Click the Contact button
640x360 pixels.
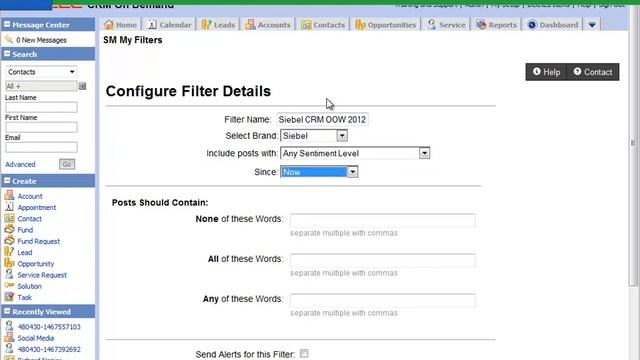coord(593,72)
